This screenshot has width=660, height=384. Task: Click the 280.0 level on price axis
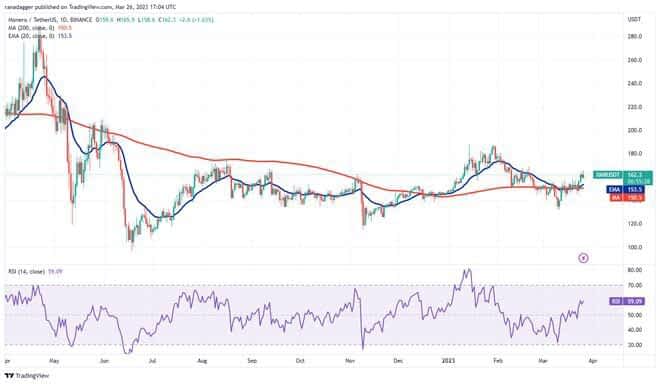coord(635,37)
